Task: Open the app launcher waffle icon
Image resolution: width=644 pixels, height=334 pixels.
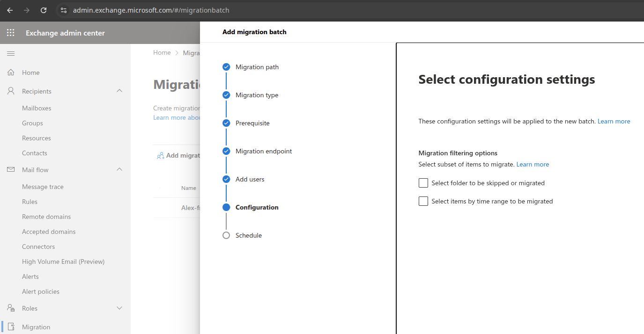Action: [11, 33]
